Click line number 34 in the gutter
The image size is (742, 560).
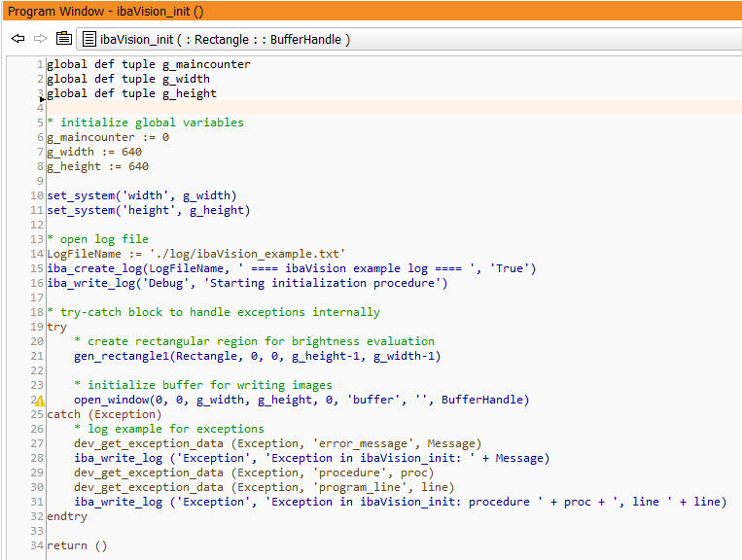click(37, 546)
